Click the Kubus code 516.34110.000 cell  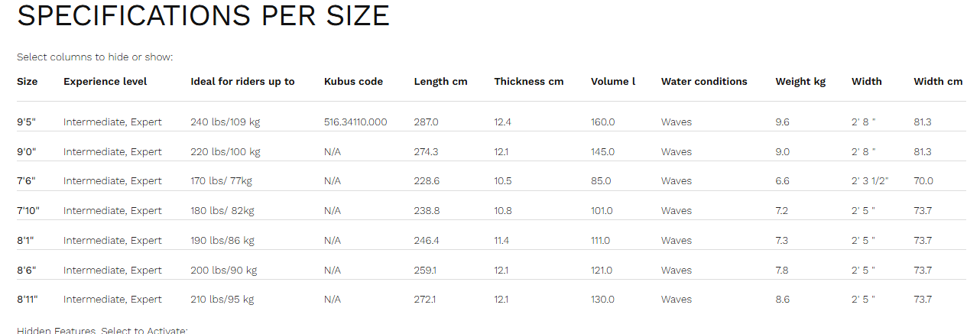click(x=355, y=122)
